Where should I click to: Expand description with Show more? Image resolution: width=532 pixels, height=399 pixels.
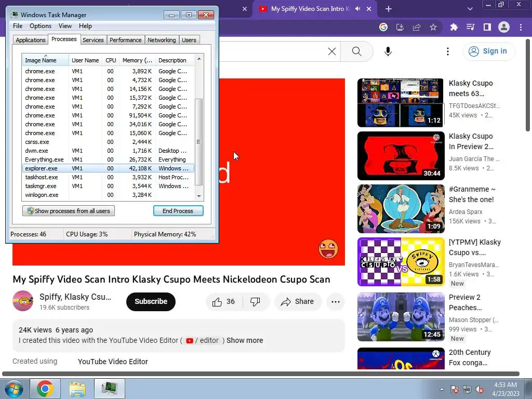[245, 340]
